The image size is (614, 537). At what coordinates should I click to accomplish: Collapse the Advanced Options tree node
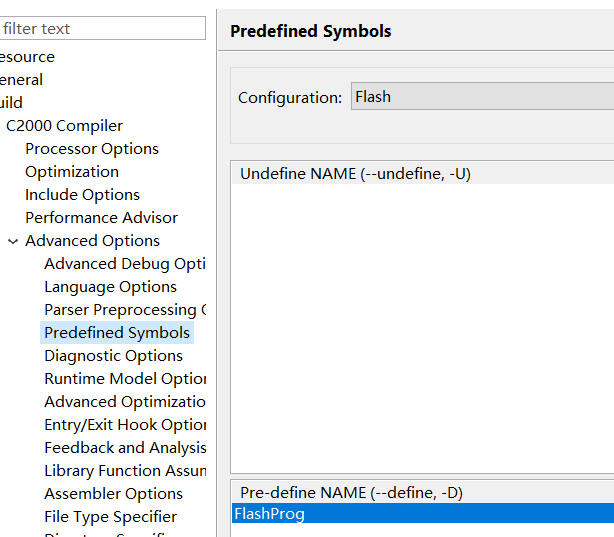click(13, 241)
